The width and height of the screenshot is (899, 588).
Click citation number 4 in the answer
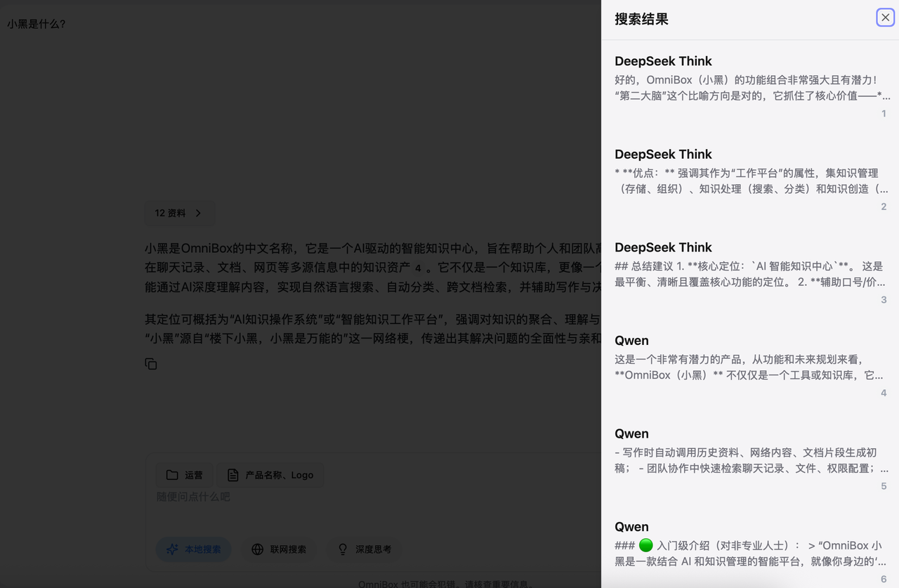tap(418, 268)
